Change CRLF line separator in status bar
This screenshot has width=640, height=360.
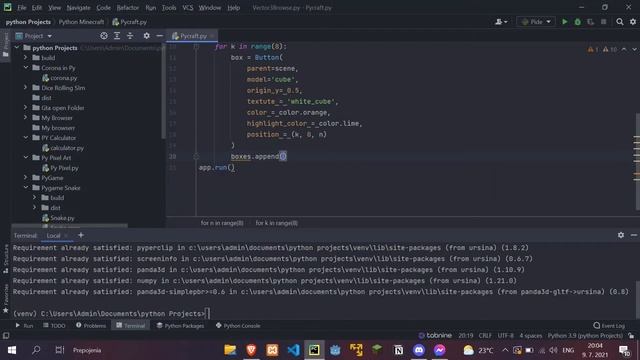(485, 336)
